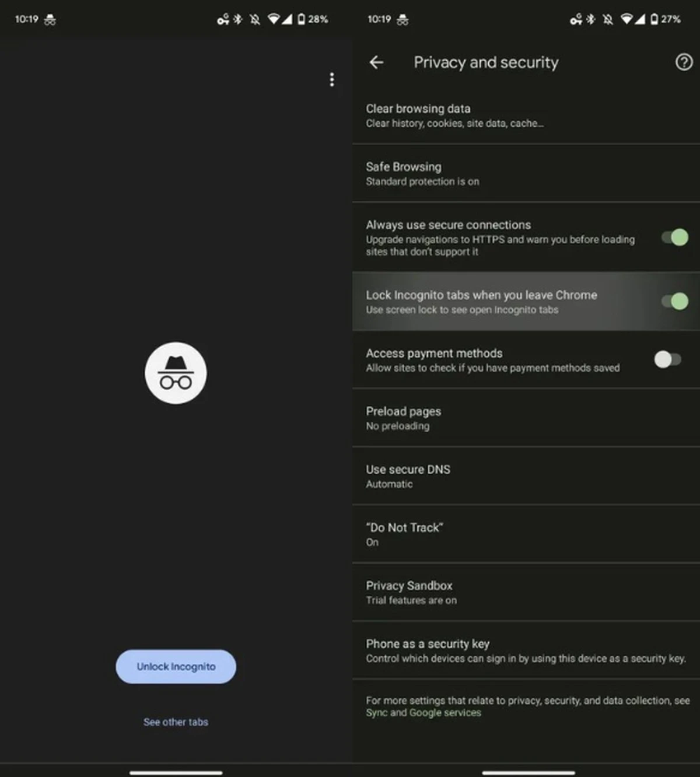
Task: Tap the Bluetooth icon in left status bar
Action: [238, 19]
